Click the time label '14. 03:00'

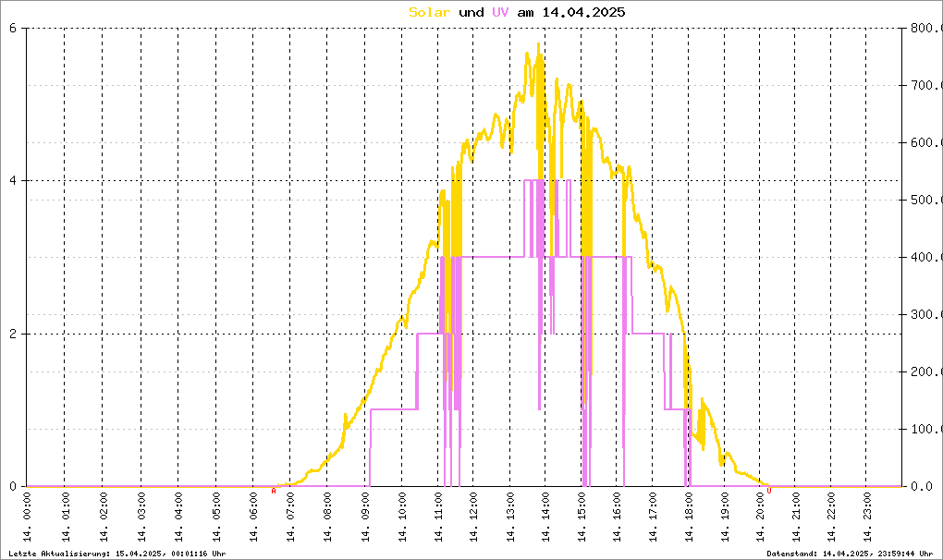pyautogui.click(x=141, y=517)
